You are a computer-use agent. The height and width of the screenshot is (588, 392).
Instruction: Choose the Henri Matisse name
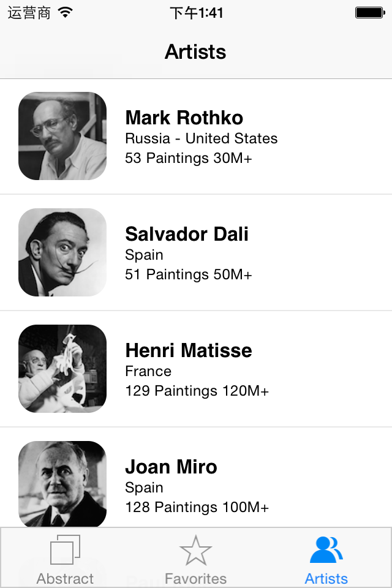point(188,350)
